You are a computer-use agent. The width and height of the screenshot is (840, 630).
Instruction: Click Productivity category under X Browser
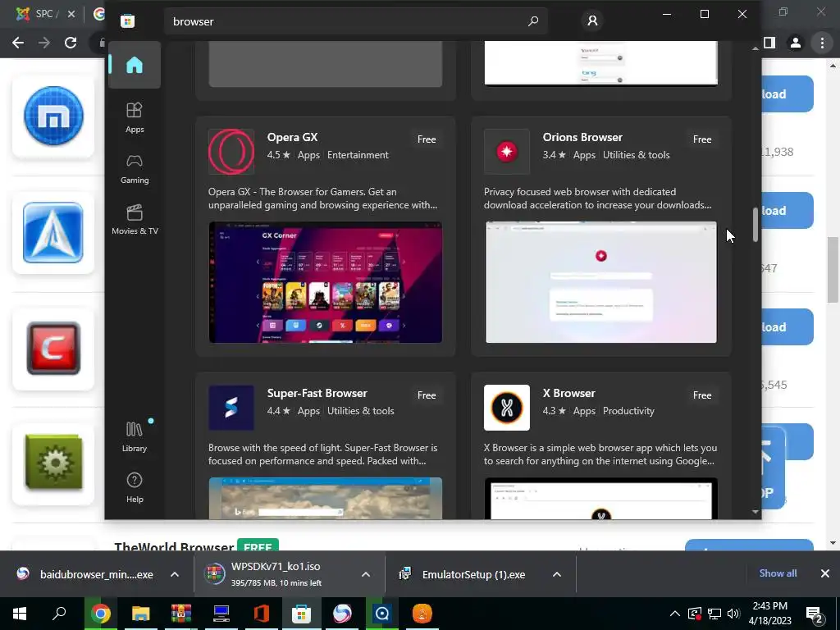[x=628, y=411]
